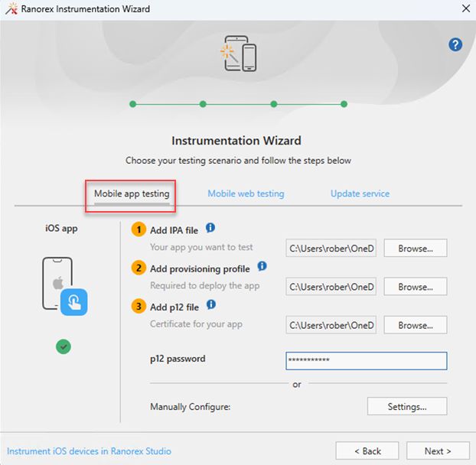
Task: Click the 'iOS app' label
Action: tap(61, 228)
